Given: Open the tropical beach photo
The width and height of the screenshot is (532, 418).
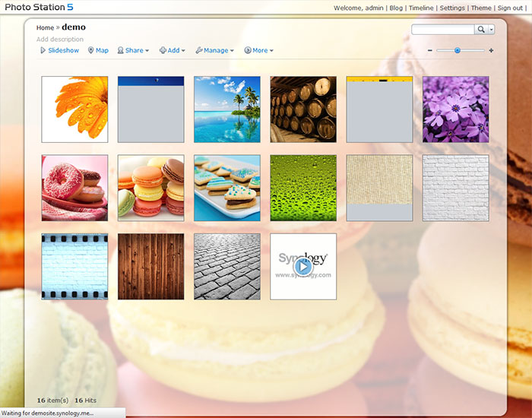Looking at the screenshot, I should click(x=227, y=109).
